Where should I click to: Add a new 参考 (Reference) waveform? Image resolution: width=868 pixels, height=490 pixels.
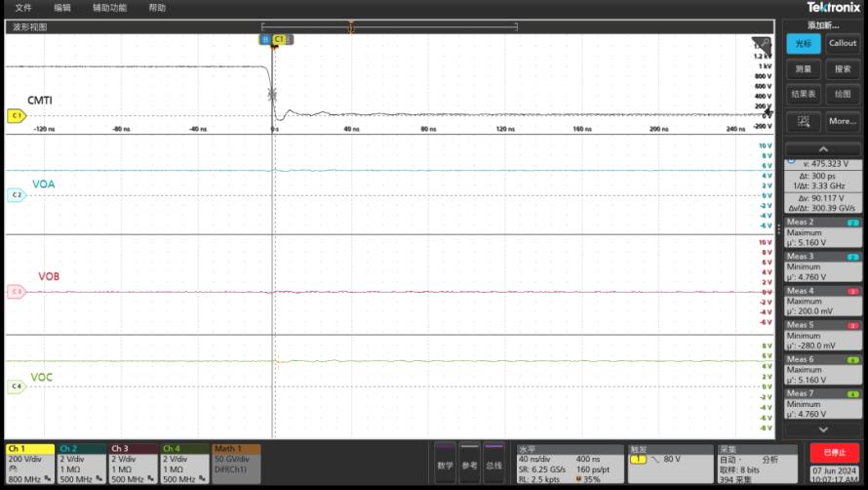469,463
